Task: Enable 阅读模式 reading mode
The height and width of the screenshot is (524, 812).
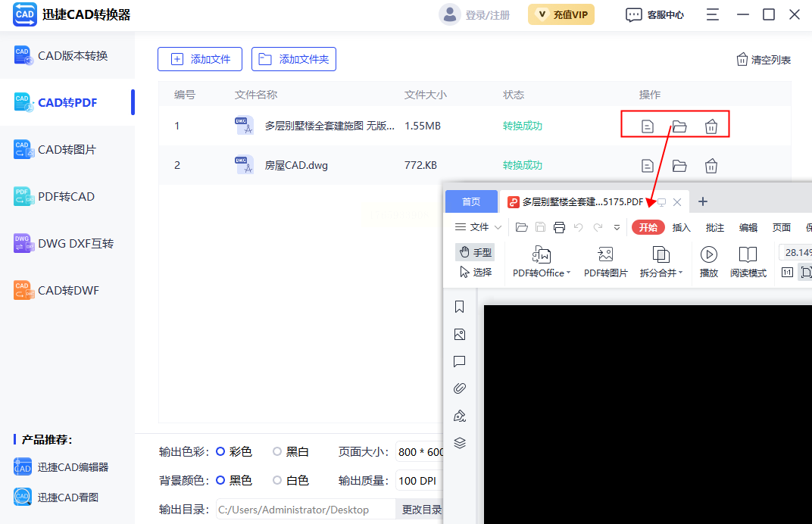Action: pyautogui.click(x=748, y=261)
